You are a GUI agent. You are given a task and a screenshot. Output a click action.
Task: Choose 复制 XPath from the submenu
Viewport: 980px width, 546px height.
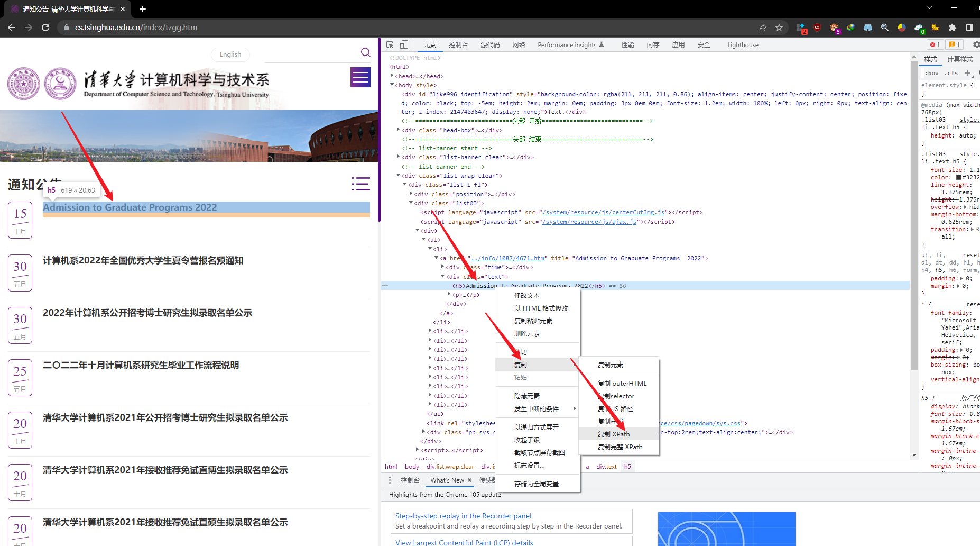(619, 434)
